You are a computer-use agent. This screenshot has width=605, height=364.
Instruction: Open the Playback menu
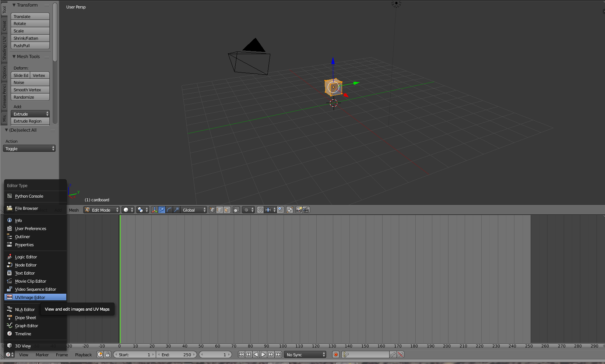tap(83, 355)
